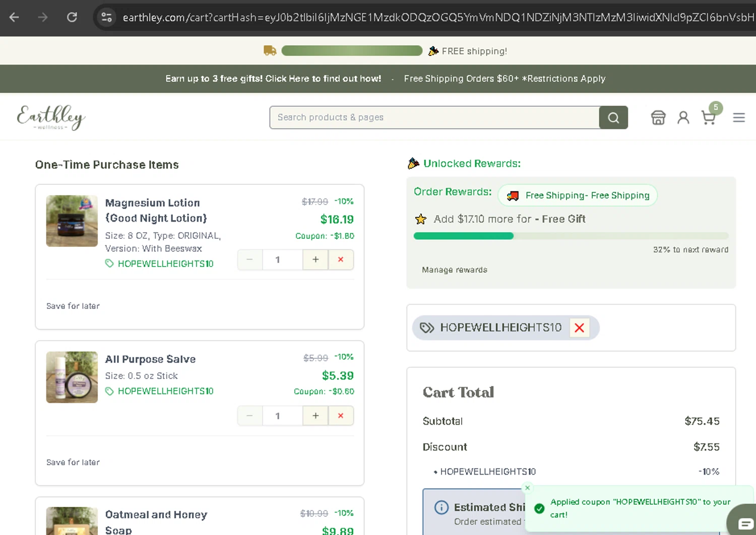
Task: Click Estimated Shipping info icon
Action: coord(442,507)
